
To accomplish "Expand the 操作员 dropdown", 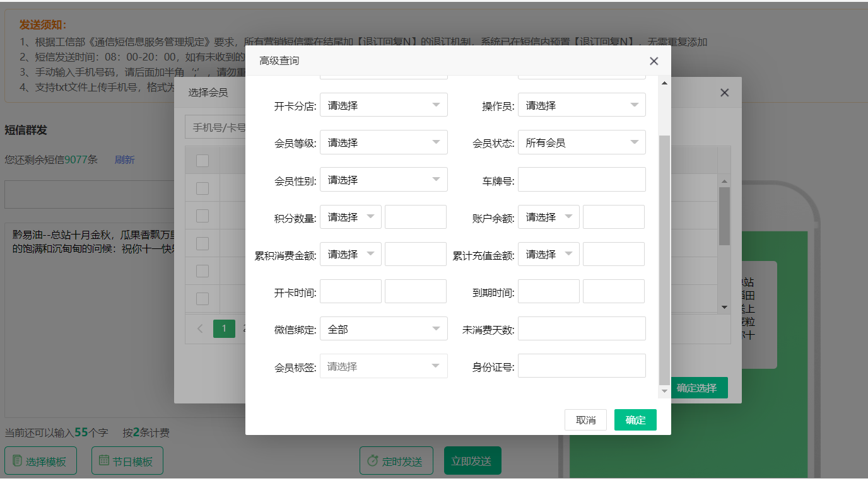I will [581, 105].
